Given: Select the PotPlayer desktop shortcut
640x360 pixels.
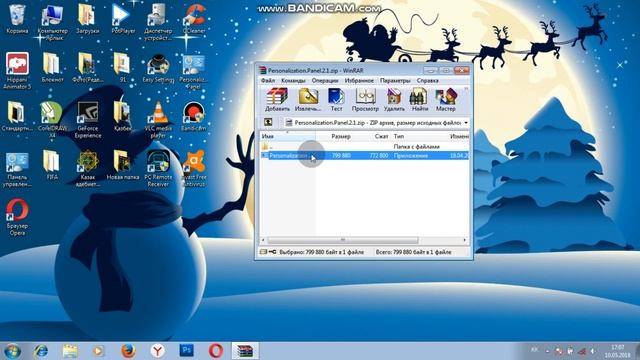Looking at the screenshot, I should (x=122, y=19).
